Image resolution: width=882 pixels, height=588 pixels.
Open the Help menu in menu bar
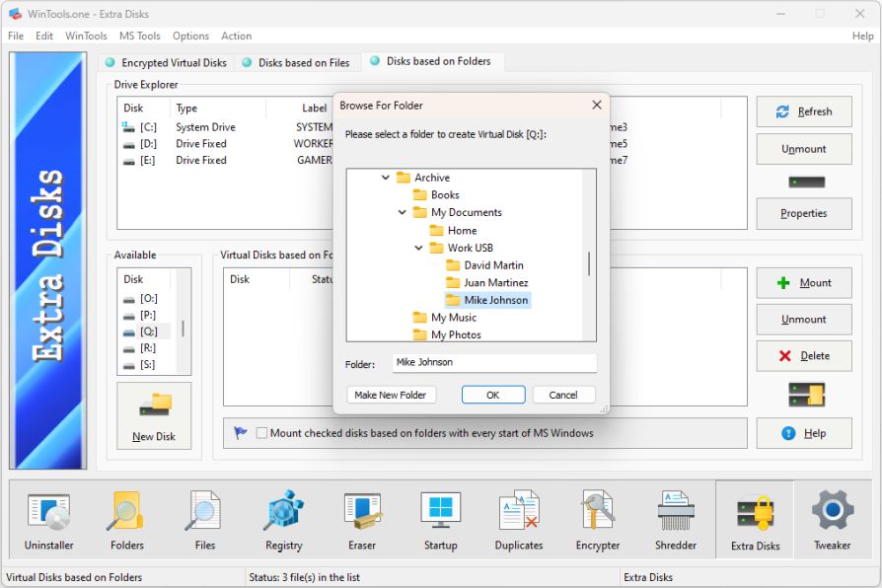[x=862, y=37]
